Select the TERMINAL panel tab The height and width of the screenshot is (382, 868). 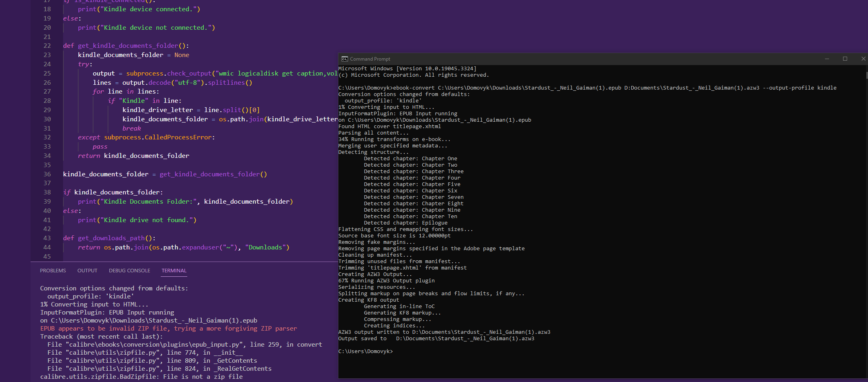[x=174, y=271]
